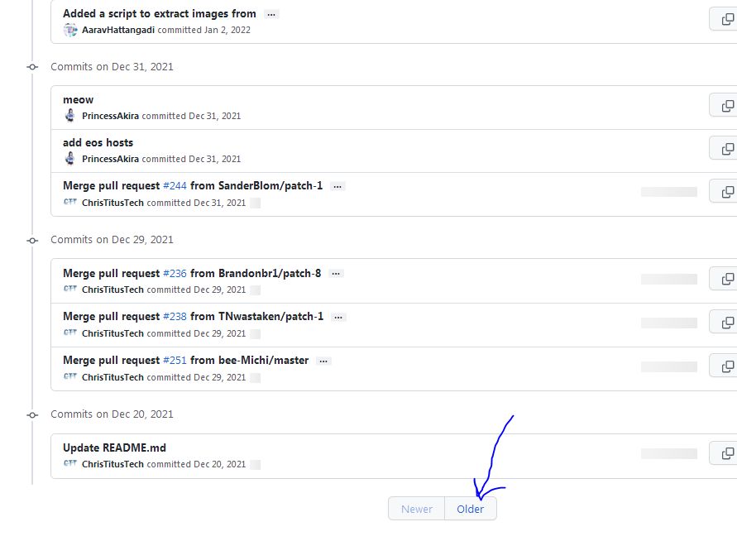Click 'Merge pull request' title text for SanderBlom/patch-1
The height and width of the screenshot is (560, 737).
pyautogui.click(x=112, y=186)
